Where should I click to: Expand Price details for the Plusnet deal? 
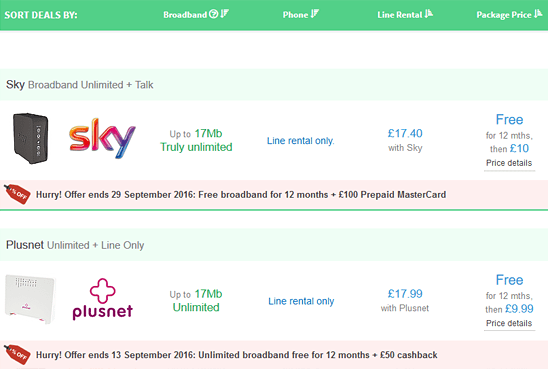click(x=509, y=323)
